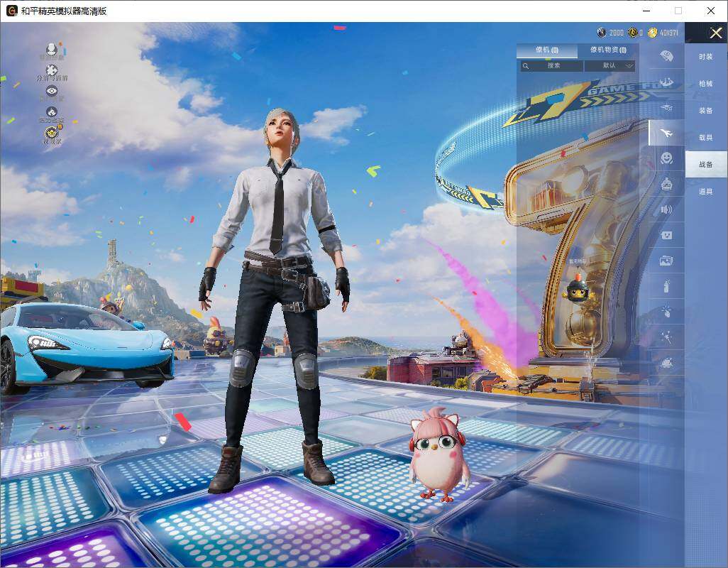Open the 道具 category tab
Viewport: 728px width, 568px height.
pyautogui.click(x=706, y=192)
